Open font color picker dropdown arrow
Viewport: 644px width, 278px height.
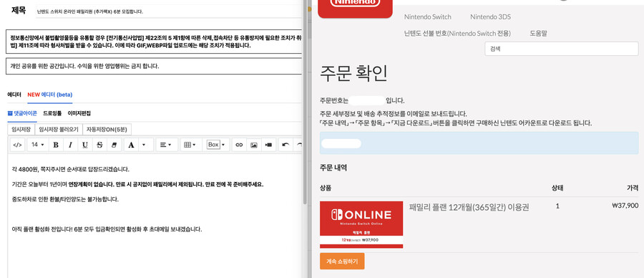[x=144, y=145]
